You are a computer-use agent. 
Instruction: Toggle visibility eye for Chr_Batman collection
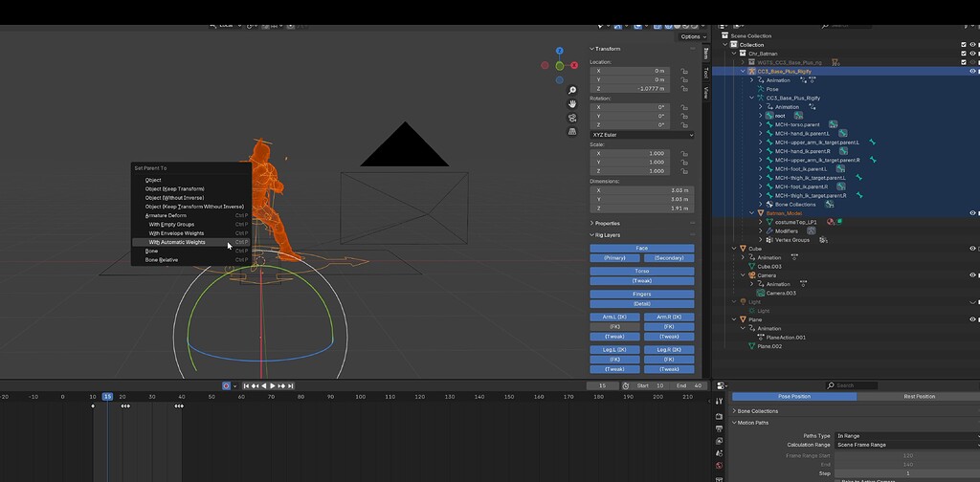coord(972,54)
